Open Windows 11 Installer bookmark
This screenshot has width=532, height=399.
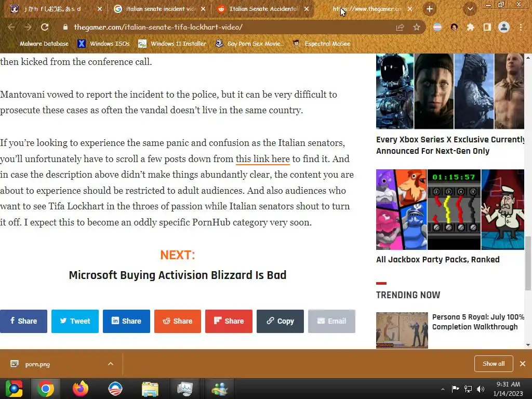coord(172,44)
